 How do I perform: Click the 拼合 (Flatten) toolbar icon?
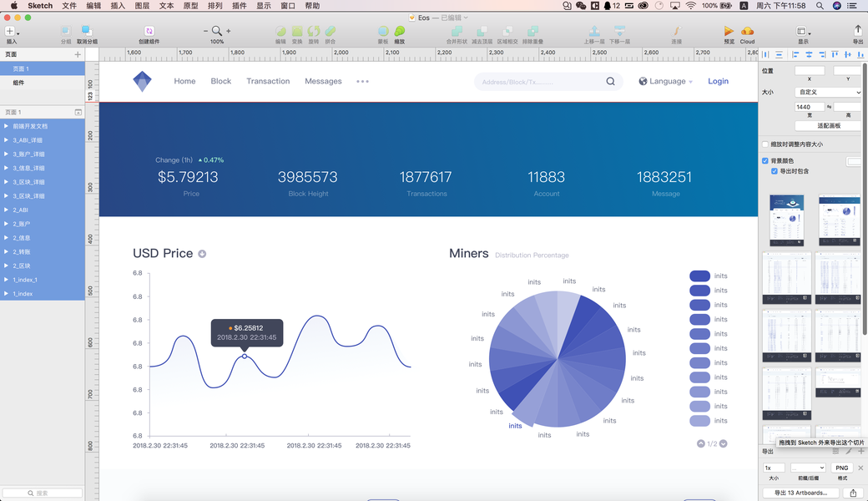coord(331,31)
